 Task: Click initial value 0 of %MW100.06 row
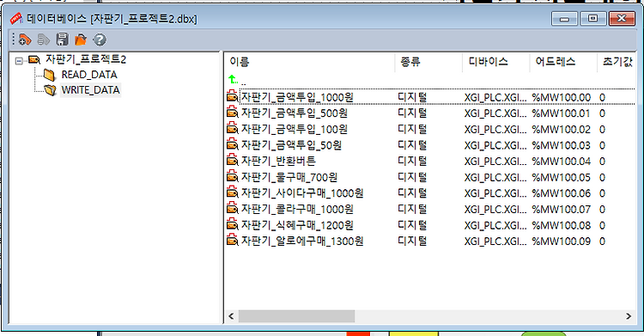(602, 193)
